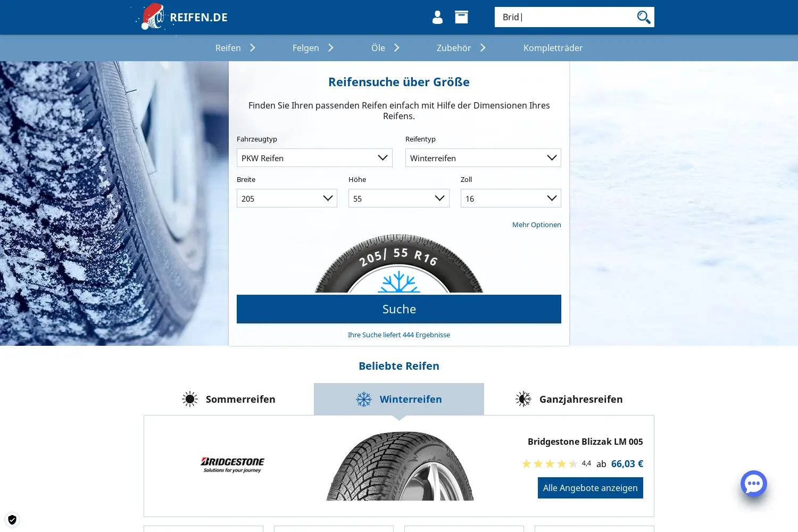Open the user account icon

pyautogui.click(x=437, y=17)
